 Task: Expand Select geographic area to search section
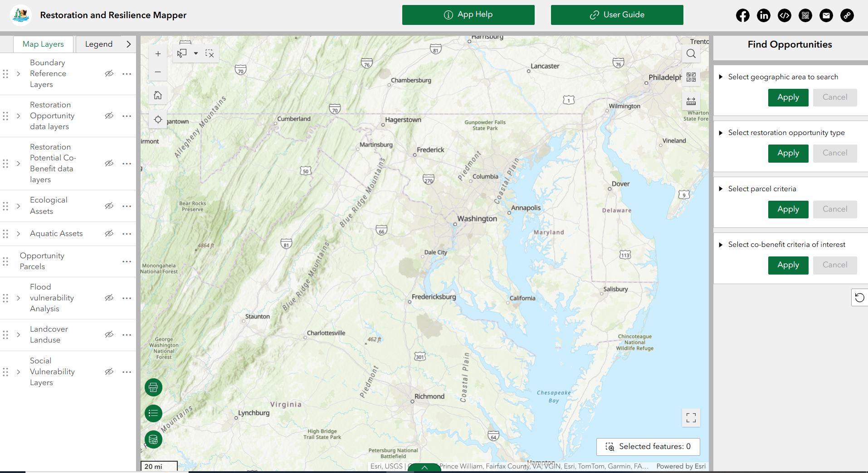(x=721, y=77)
